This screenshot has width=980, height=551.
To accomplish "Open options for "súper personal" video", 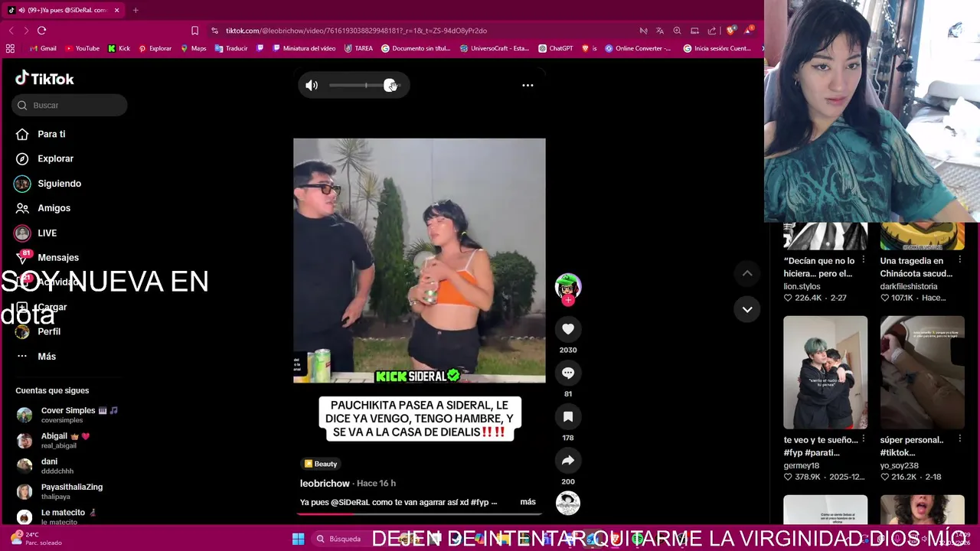I will [x=959, y=439].
